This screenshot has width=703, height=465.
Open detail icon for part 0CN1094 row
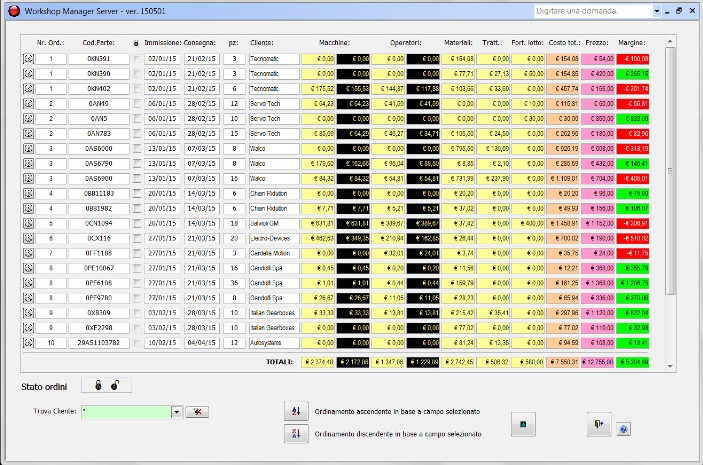28,223
